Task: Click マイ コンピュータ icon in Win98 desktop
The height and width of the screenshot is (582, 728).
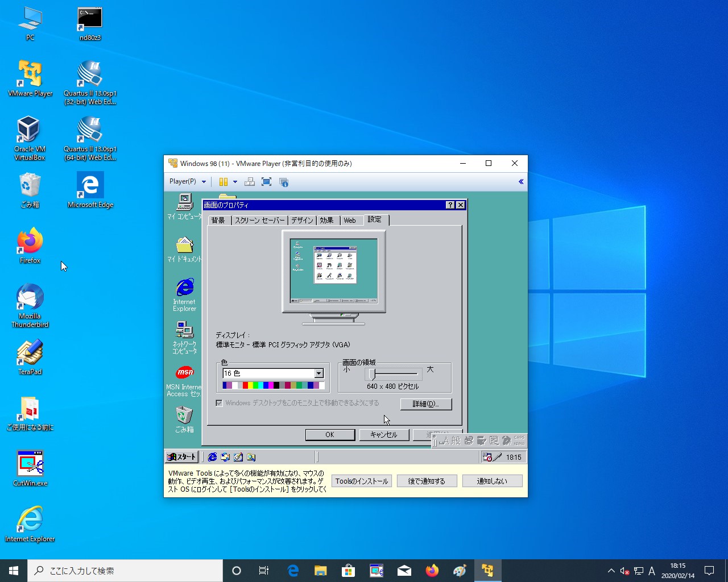Action: (184, 206)
